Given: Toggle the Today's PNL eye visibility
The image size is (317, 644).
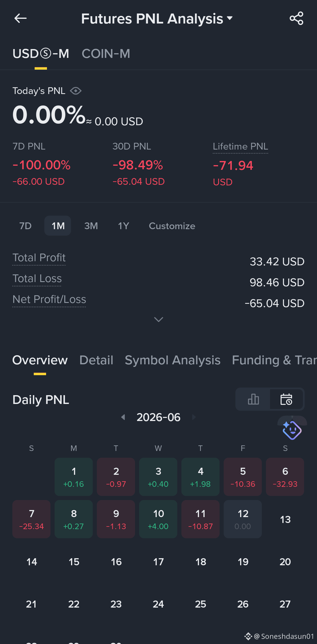Looking at the screenshot, I should click(76, 91).
